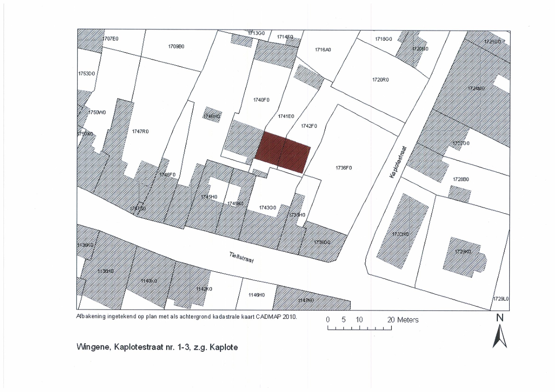Screen dimensions: 555x392
Task: Select parcel label 1742F0
Action: coord(309,126)
